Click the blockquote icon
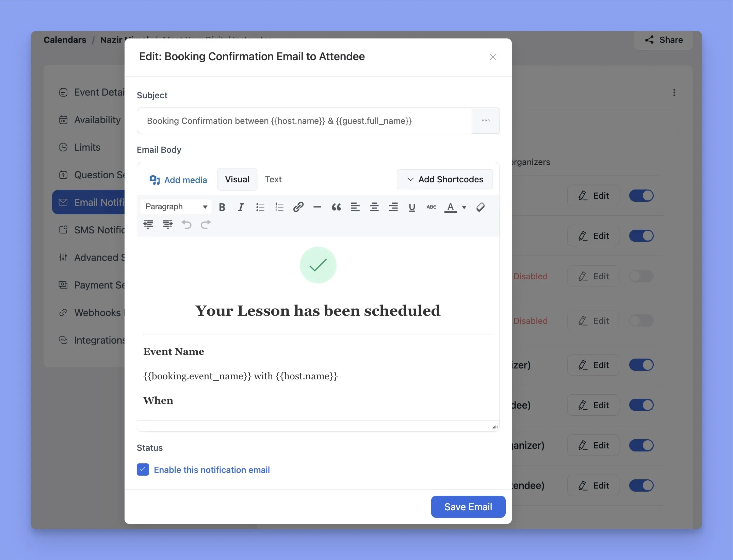This screenshot has height=560, width=733. pos(335,207)
